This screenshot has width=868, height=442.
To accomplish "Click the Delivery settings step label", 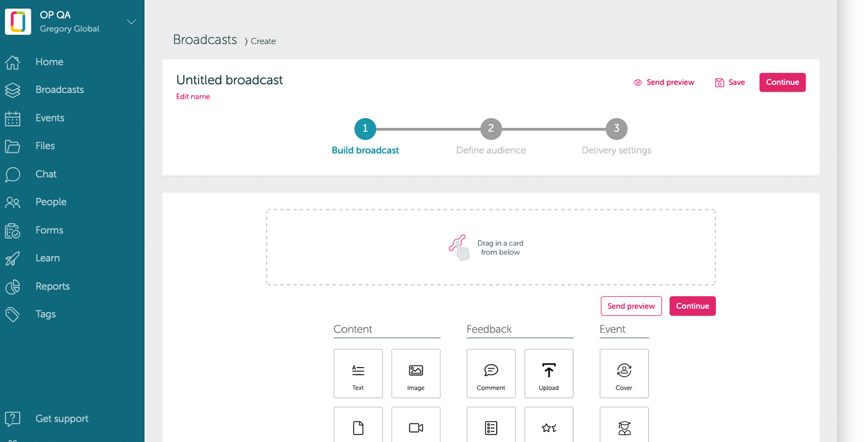I will (616, 150).
